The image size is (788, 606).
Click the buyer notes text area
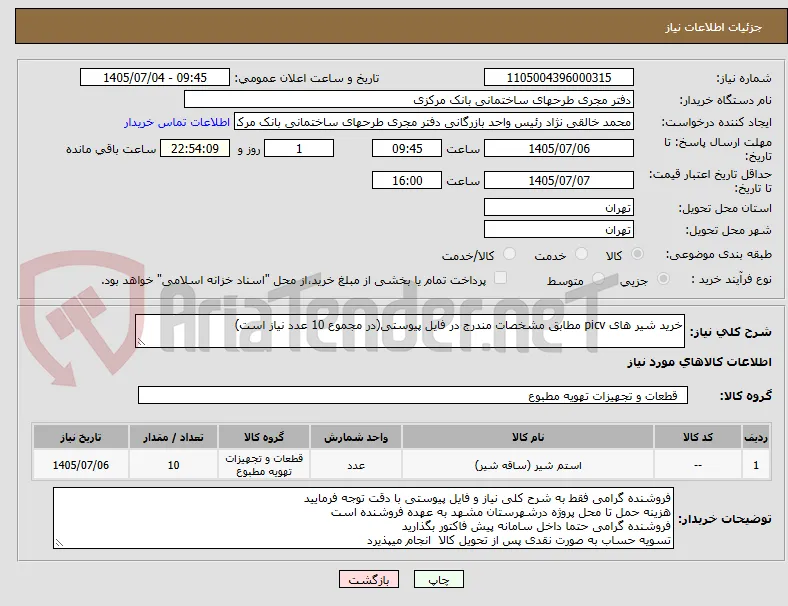(363, 518)
